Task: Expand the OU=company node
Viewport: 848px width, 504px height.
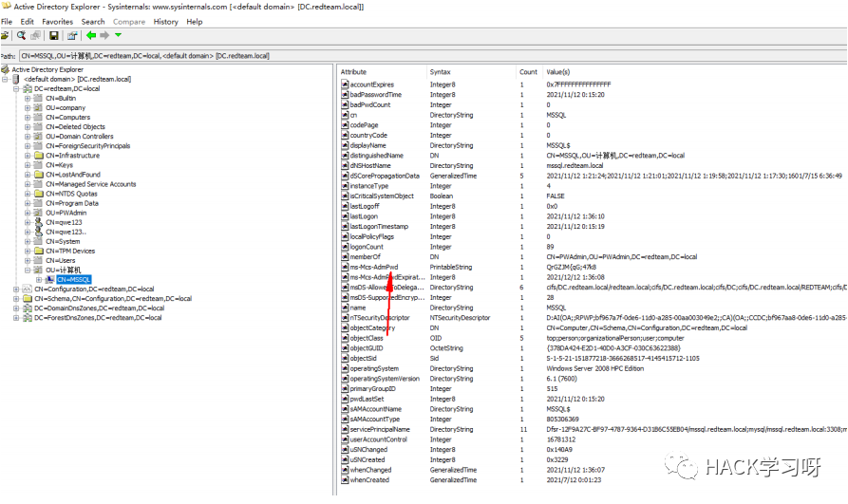Action: click(x=27, y=107)
